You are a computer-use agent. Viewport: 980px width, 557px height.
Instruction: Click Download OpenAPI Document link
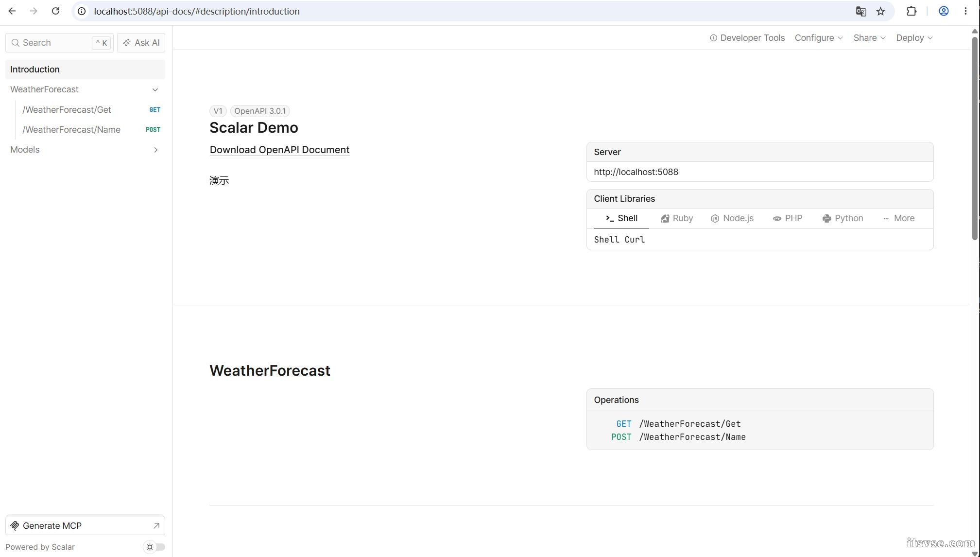point(279,150)
